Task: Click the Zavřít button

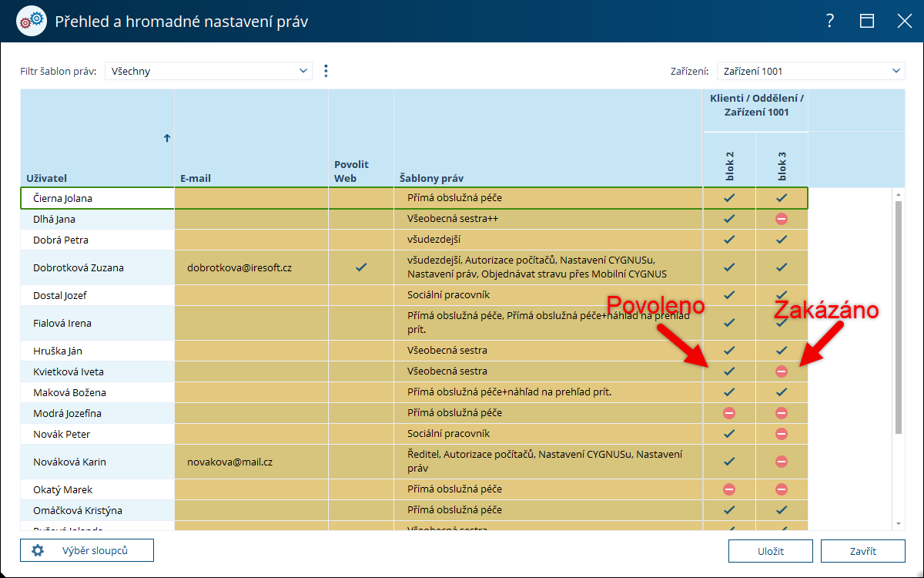Action: pos(863,551)
